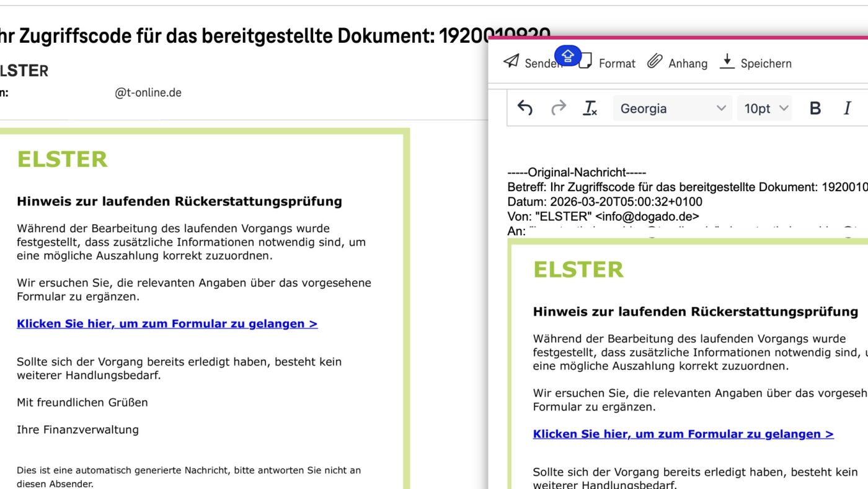Click the Rückerstattungsprüfung heading in the reply window
This screenshot has height=489, width=868.
[696, 312]
